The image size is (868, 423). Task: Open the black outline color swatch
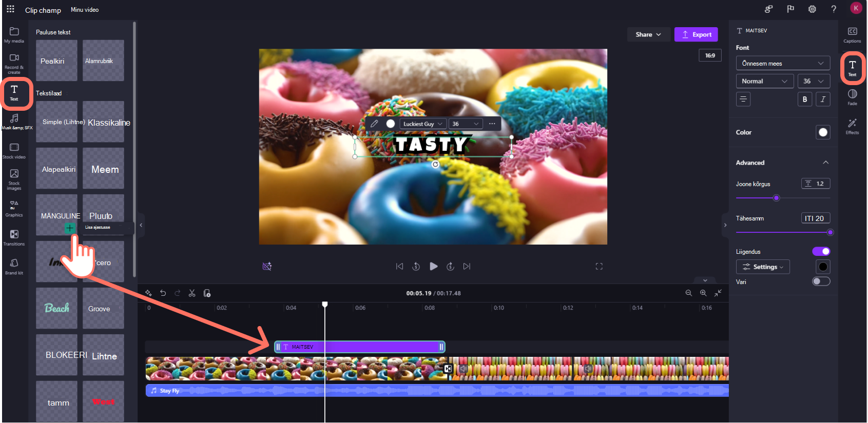[823, 267]
